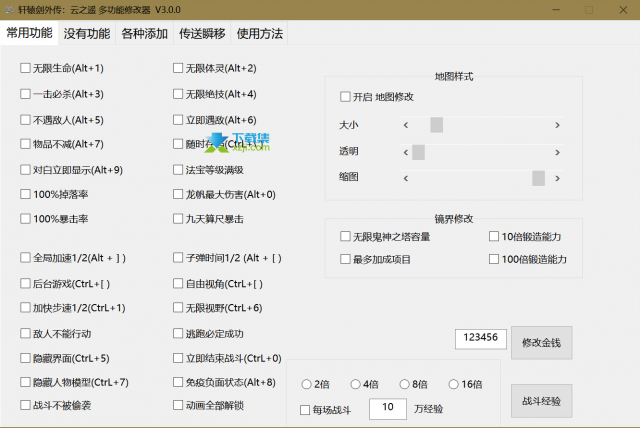640x428 pixels.
Task: Check 最多加成项目 option
Action: [x=345, y=259]
